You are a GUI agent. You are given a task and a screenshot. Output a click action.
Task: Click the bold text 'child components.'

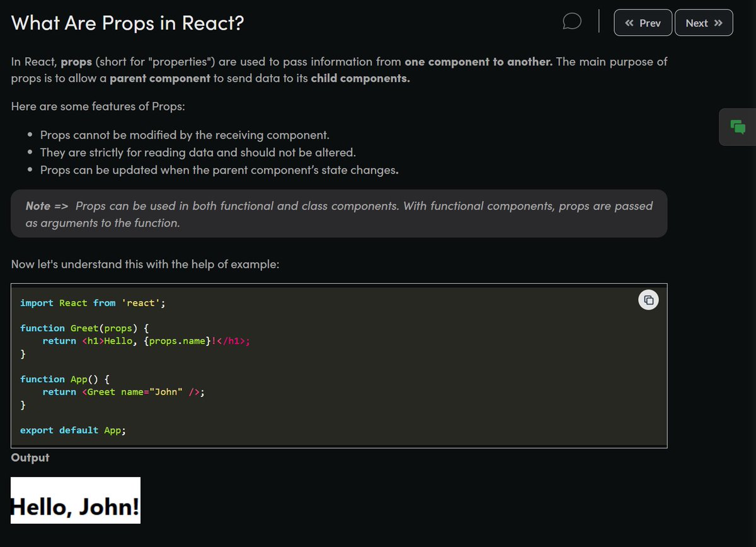click(360, 79)
